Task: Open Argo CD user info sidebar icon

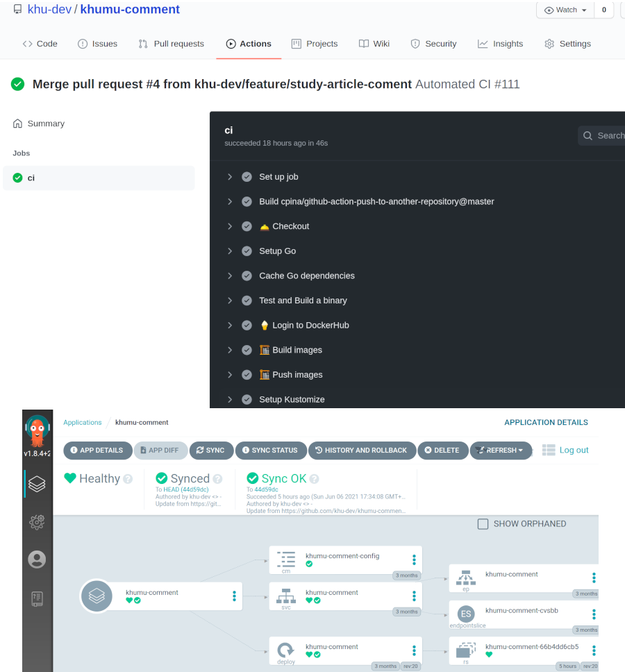Action: coord(37,560)
